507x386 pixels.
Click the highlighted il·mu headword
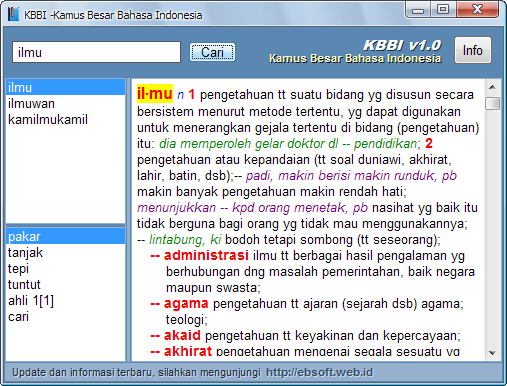click(155, 94)
